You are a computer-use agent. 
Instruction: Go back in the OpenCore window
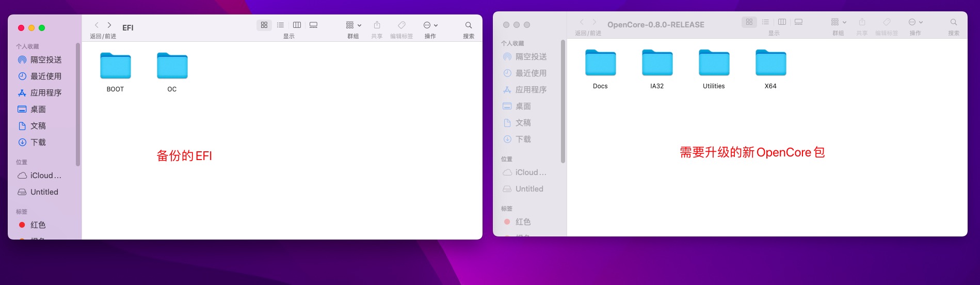[x=582, y=22]
